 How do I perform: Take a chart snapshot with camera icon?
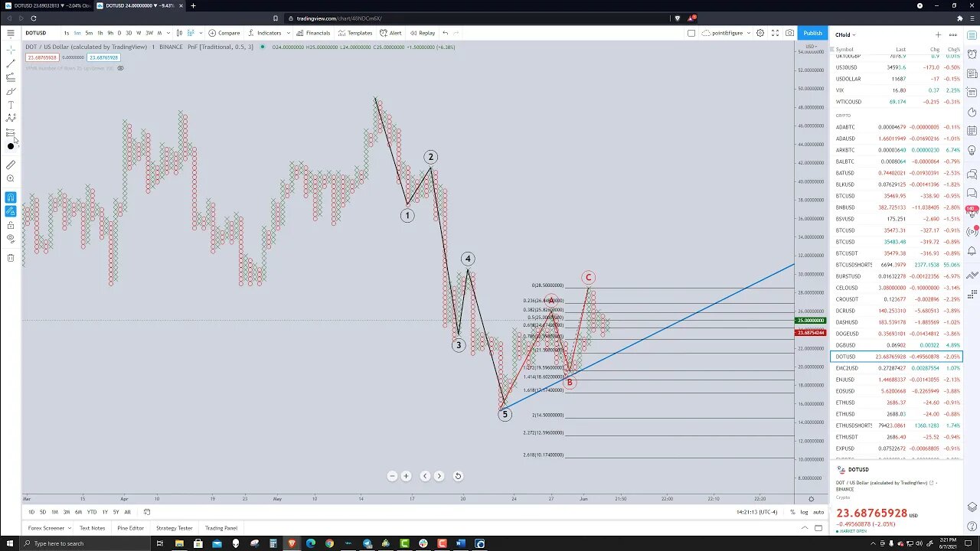tap(789, 33)
